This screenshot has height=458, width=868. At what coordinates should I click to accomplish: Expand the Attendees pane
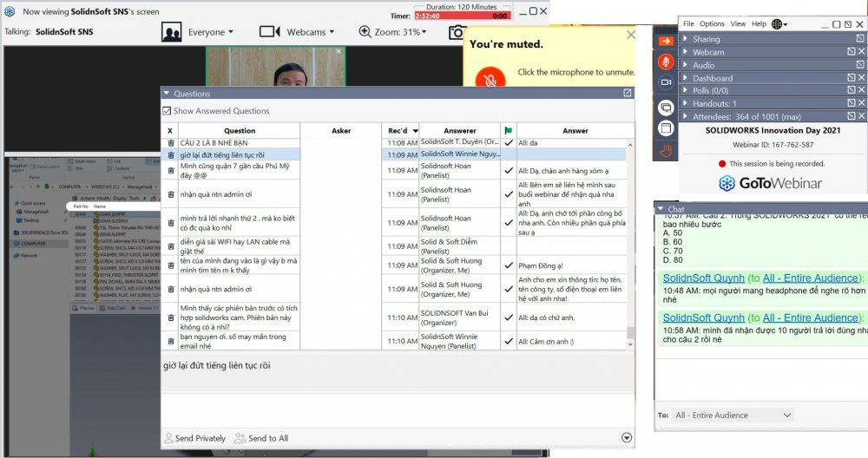(686, 116)
